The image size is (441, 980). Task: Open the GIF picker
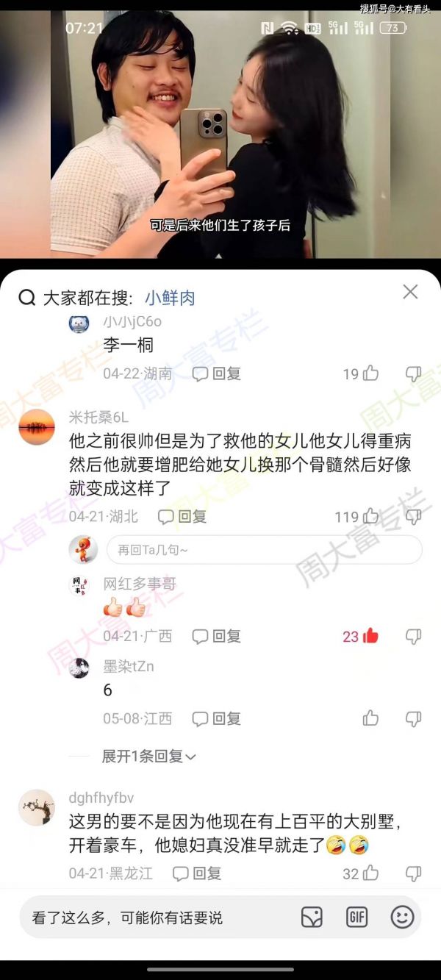click(356, 917)
